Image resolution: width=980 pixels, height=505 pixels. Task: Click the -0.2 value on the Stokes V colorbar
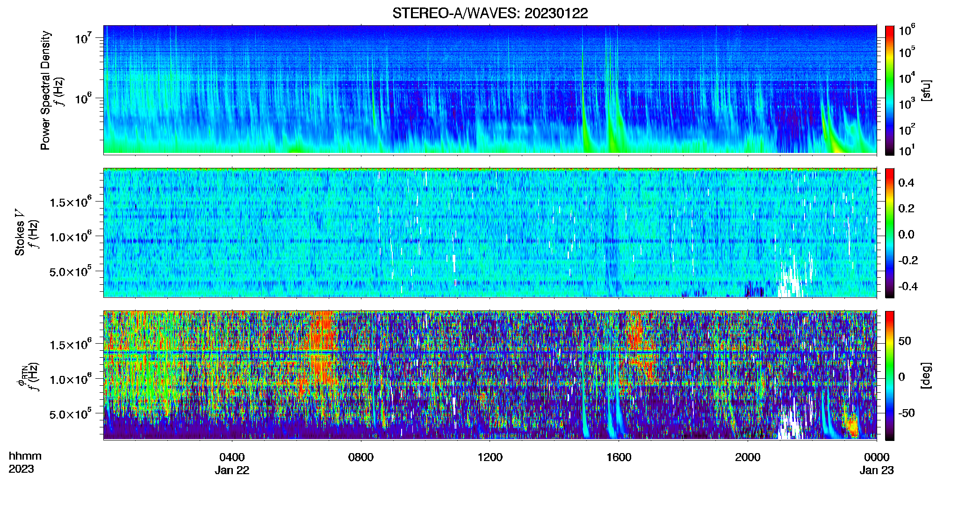[x=908, y=260]
